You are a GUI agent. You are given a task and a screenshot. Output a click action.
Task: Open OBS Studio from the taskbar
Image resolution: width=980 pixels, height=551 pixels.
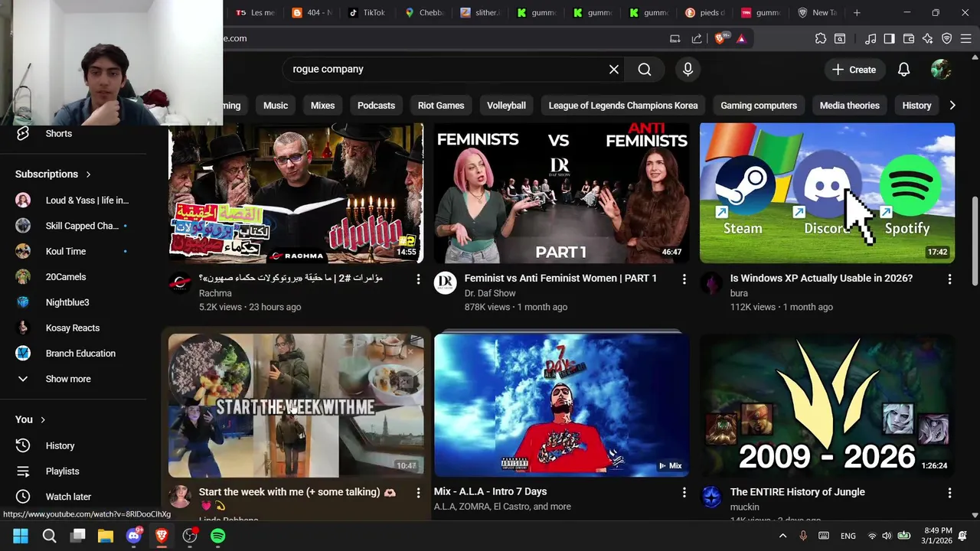(190, 536)
